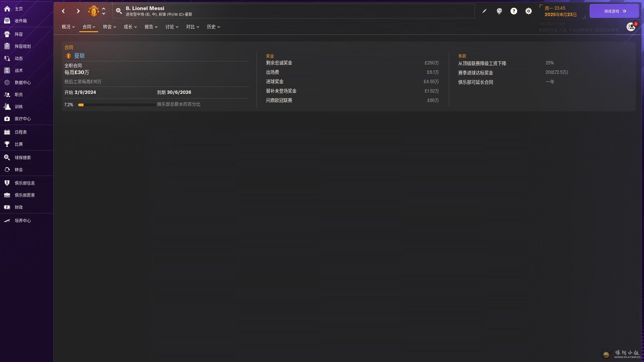Click the 问鼎欧冠联赛 bonus row

pyautogui.click(x=352, y=101)
